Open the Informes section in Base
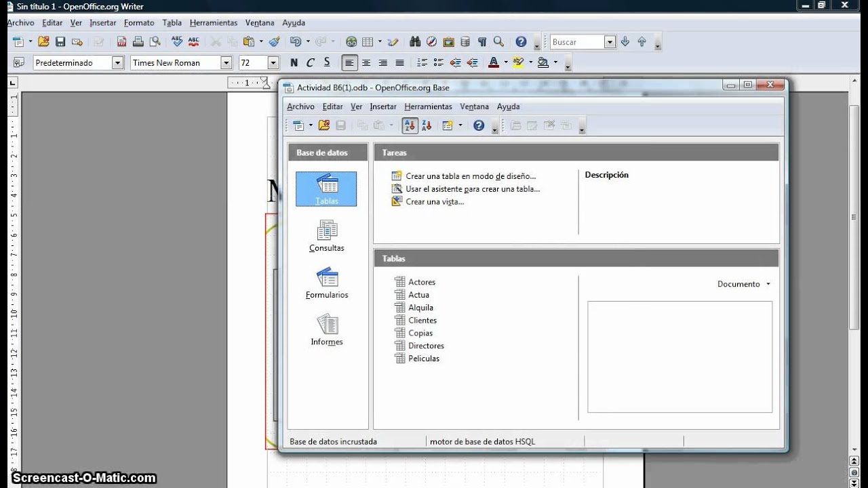The height and width of the screenshot is (488, 868). (327, 330)
